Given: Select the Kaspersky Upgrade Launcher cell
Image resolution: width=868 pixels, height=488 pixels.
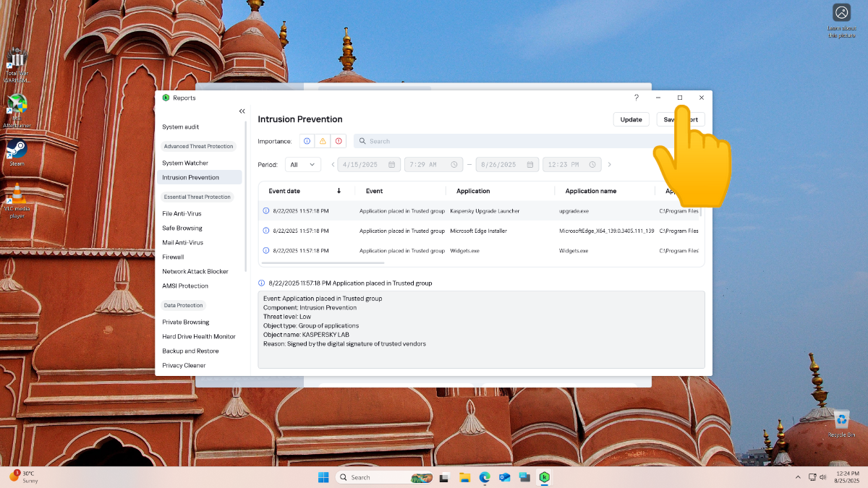Looking at the screenshot, I should click(485, 211).
